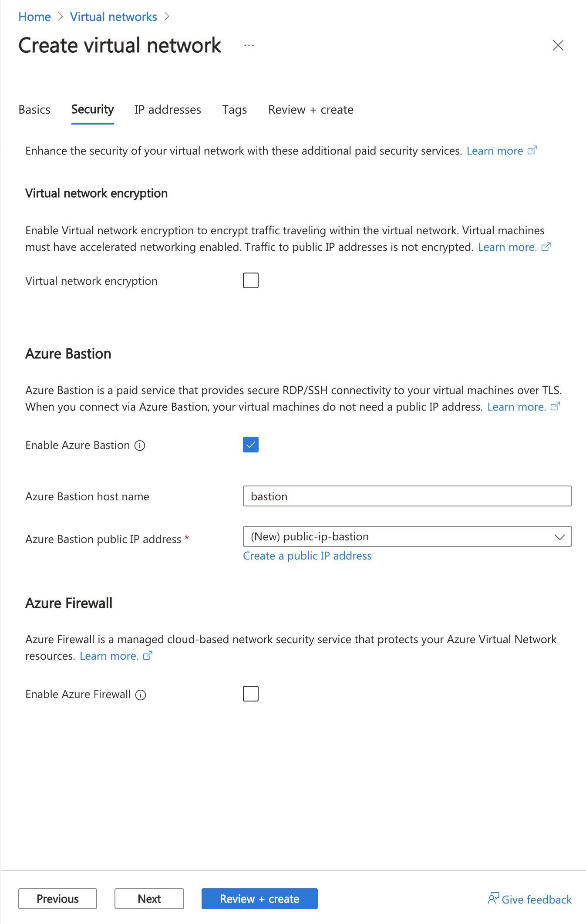
Task: Click the chevron after Virtual networks breadcrumb
Action: coord(167,17)
